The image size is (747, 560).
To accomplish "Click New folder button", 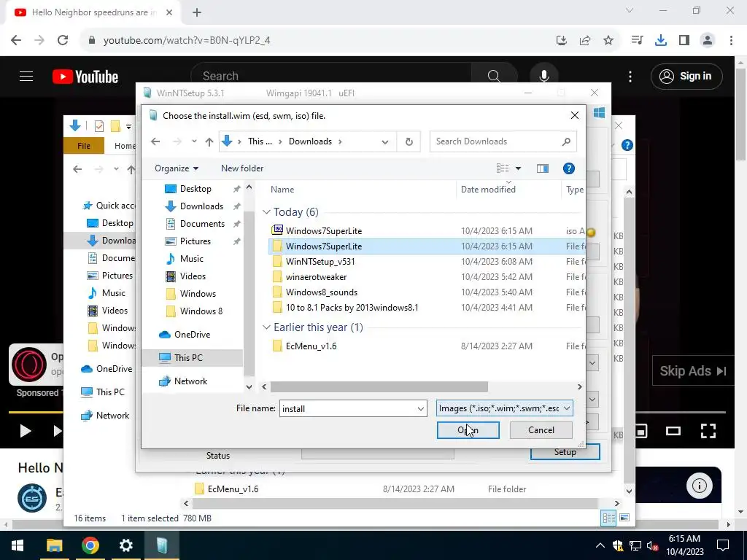I will point(242,168).
